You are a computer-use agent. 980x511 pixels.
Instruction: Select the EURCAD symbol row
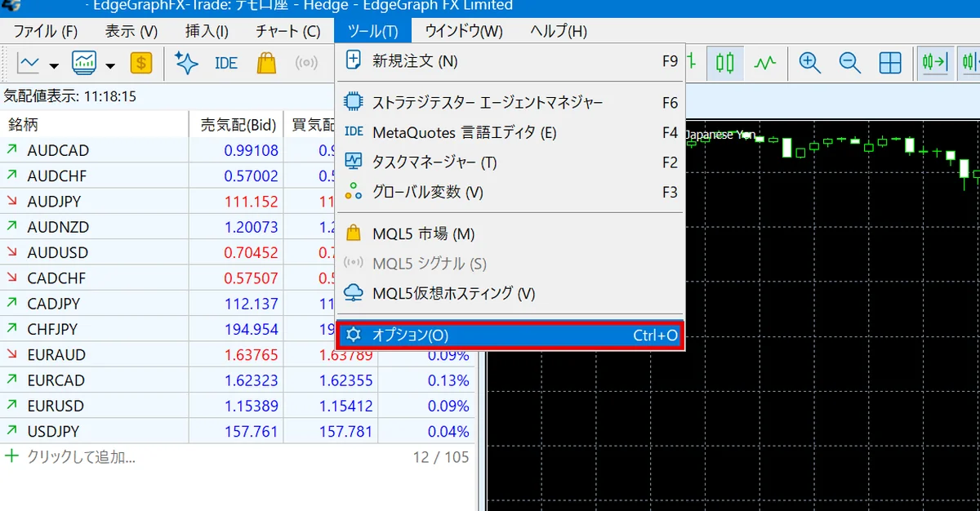[x=237, y=380]
